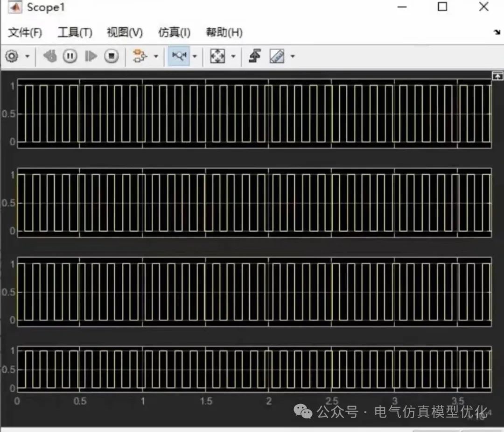Maximize the Scope1 window
The height and width of the screenshot is (432, 504).
click(442, 7)
